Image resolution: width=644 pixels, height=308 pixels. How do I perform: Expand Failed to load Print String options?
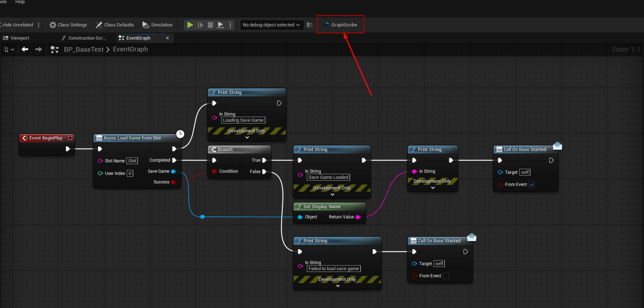click(x=338, y=286)
